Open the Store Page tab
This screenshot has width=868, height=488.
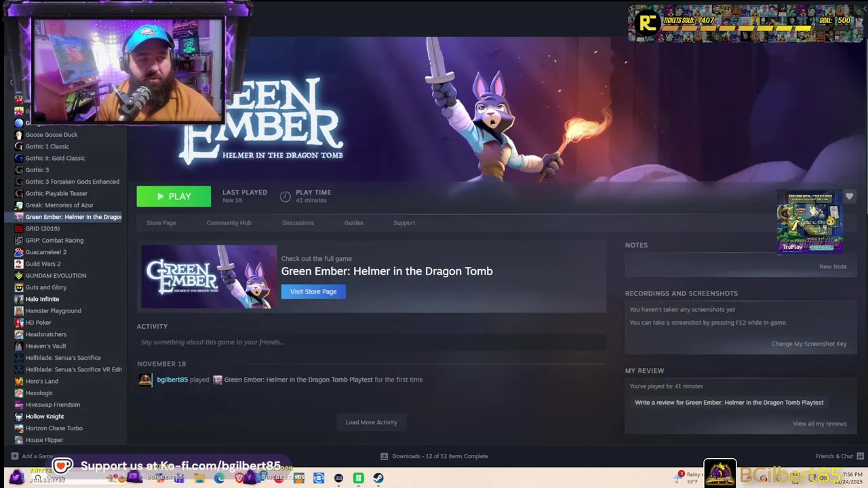[161, 223]
